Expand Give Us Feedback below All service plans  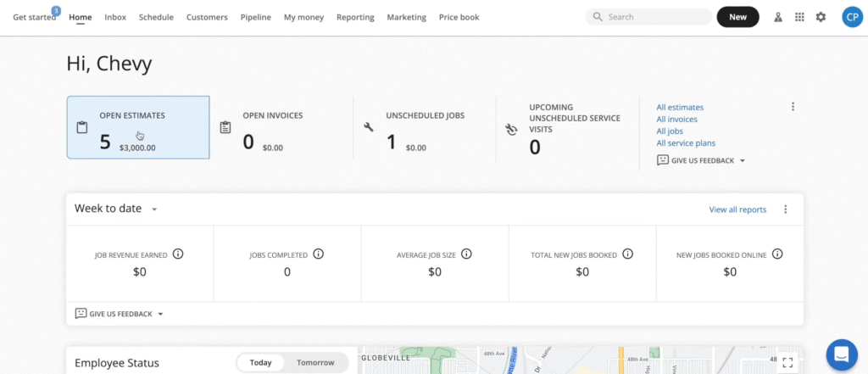click(743, 160)
